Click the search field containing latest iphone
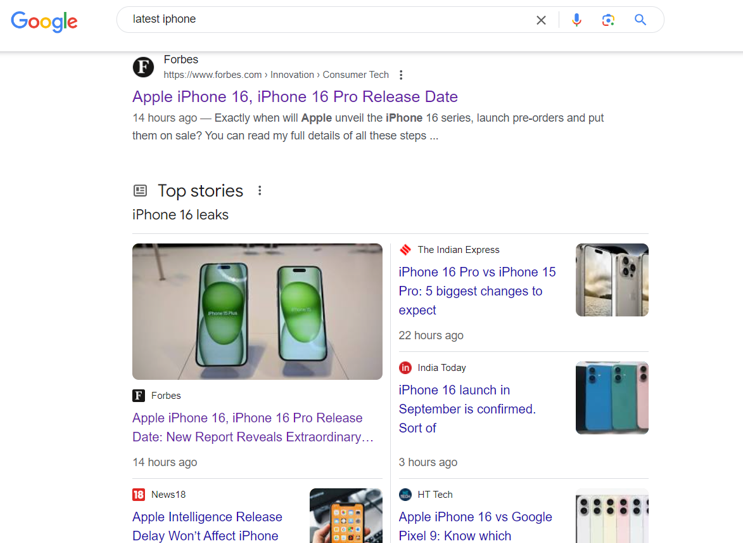743x543 pixels. coord(320,20)
